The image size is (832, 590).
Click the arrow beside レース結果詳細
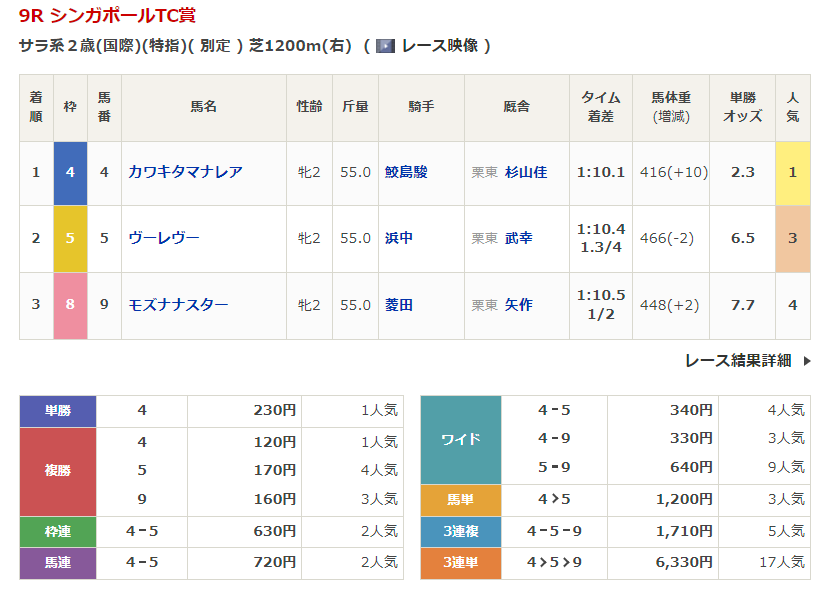[x=807, y=361]
